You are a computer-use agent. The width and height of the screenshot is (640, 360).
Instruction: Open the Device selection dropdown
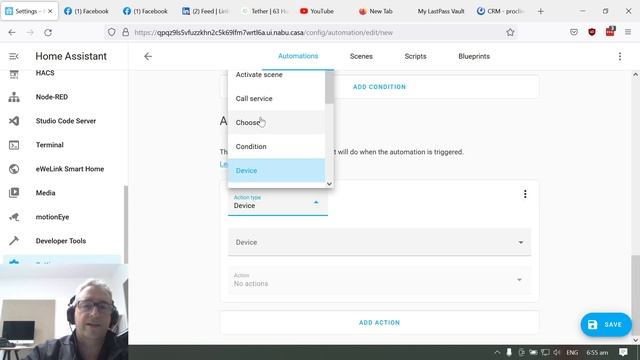tap(379, 242)
